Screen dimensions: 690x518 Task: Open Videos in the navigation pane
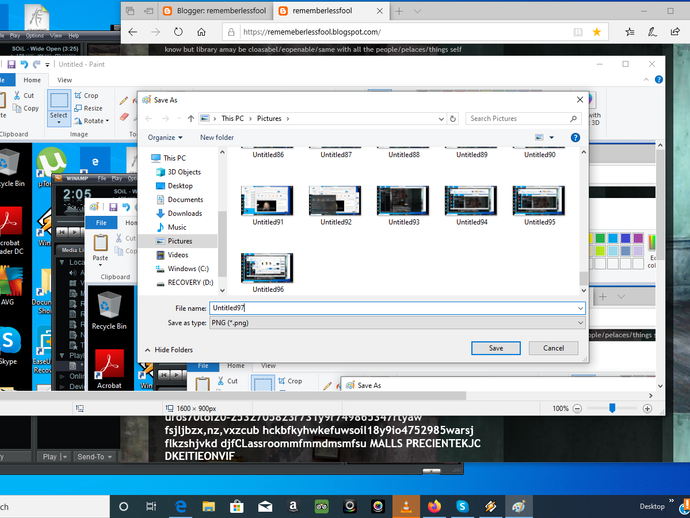pos(178,255)
